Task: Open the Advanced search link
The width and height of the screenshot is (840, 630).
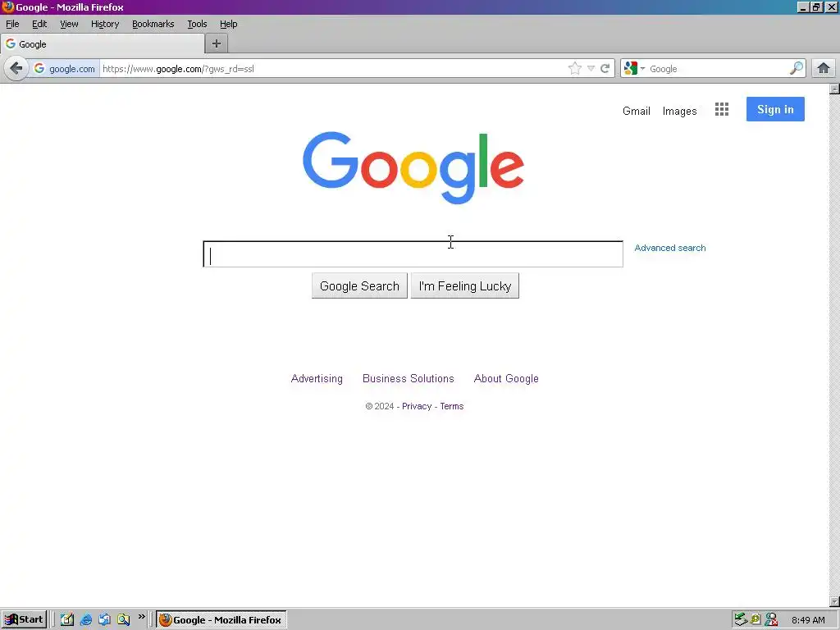Action: (x=670, y=248)
